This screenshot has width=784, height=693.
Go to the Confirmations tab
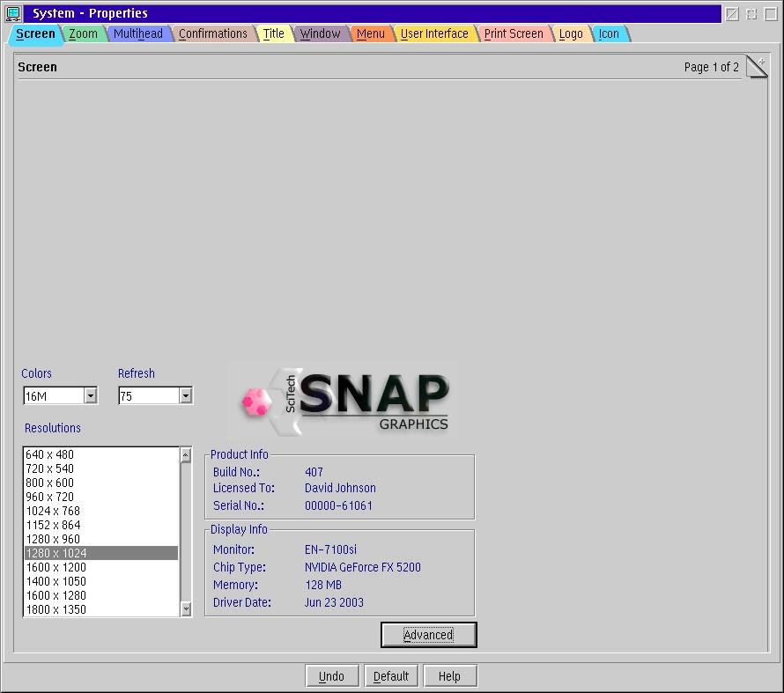(213, 33)
